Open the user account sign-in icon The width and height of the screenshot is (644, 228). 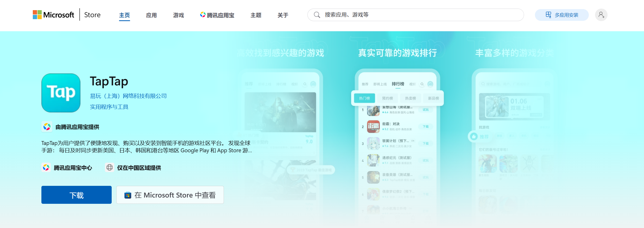tap(601, 15)
